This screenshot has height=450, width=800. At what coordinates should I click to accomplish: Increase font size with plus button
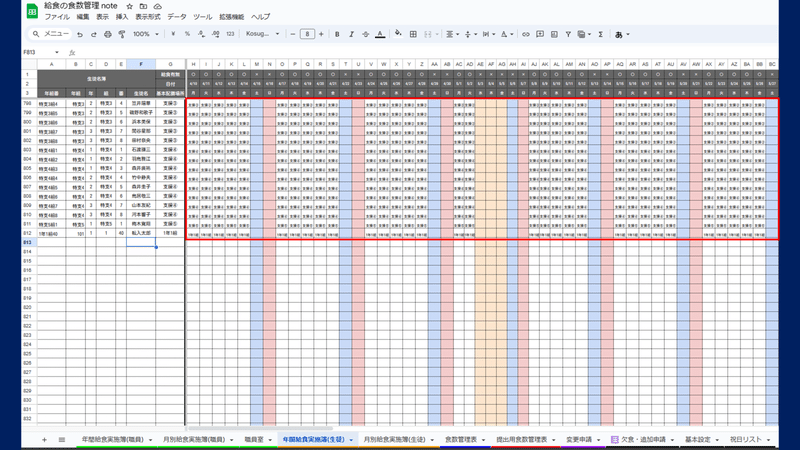click(321, 34)
